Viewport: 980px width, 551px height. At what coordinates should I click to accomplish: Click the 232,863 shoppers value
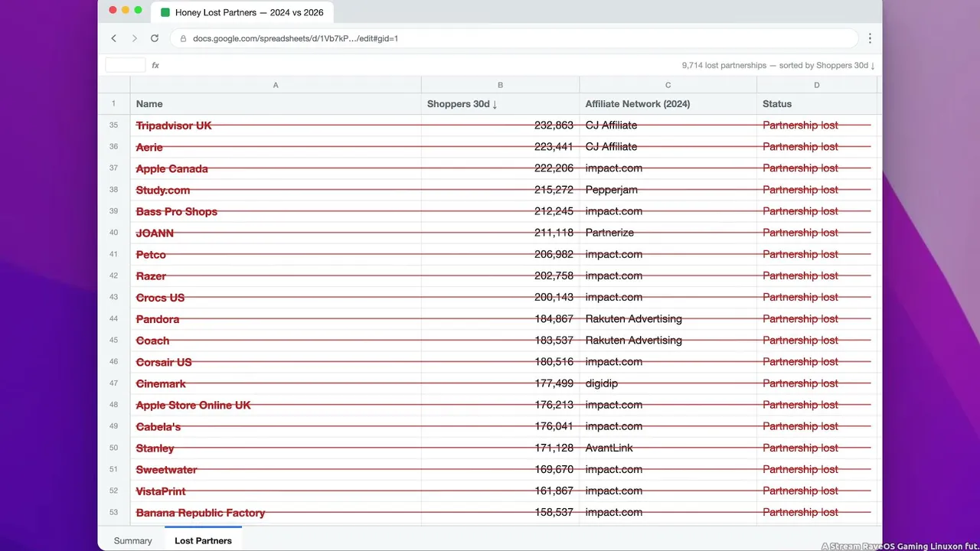[554, 126]
